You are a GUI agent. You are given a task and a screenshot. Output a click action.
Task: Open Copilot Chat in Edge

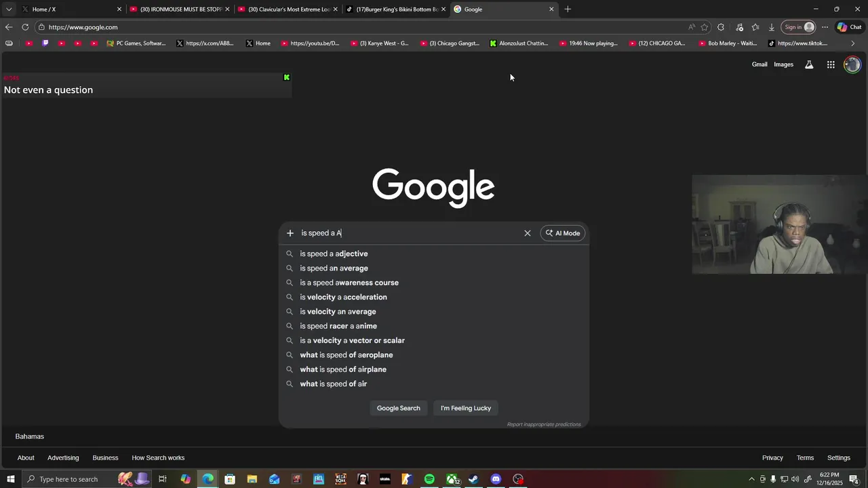tap(849, 27)
